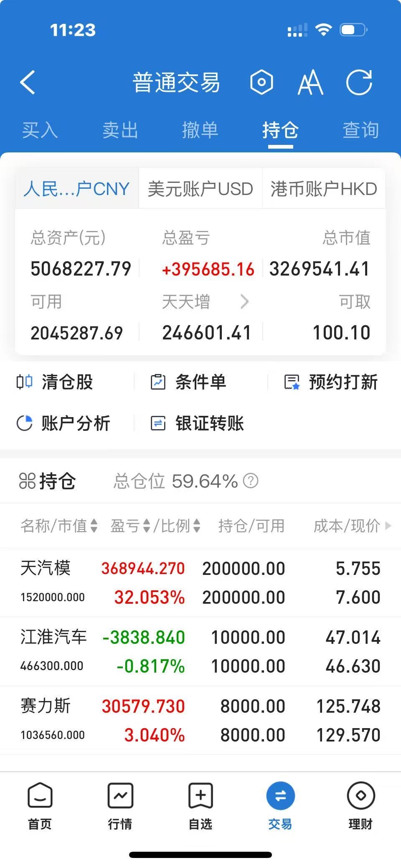Tap 天汽模 current price 7.600

pos(358,597)
